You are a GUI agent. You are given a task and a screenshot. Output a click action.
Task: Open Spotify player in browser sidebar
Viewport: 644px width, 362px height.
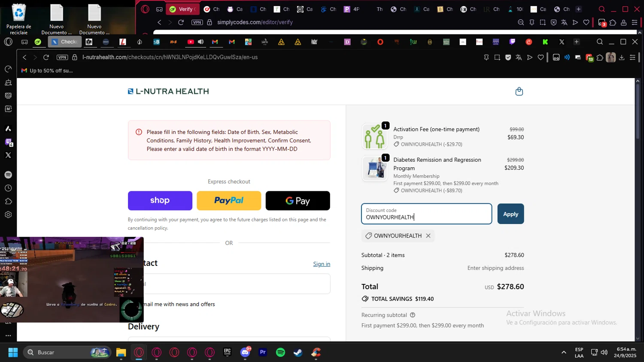click(8, 175)
